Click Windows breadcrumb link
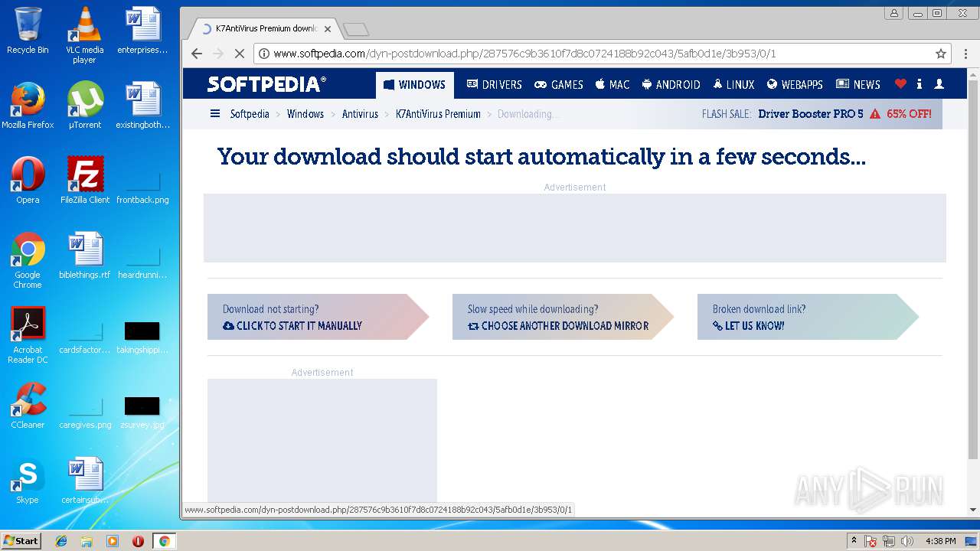 click(x=305, y=113)
